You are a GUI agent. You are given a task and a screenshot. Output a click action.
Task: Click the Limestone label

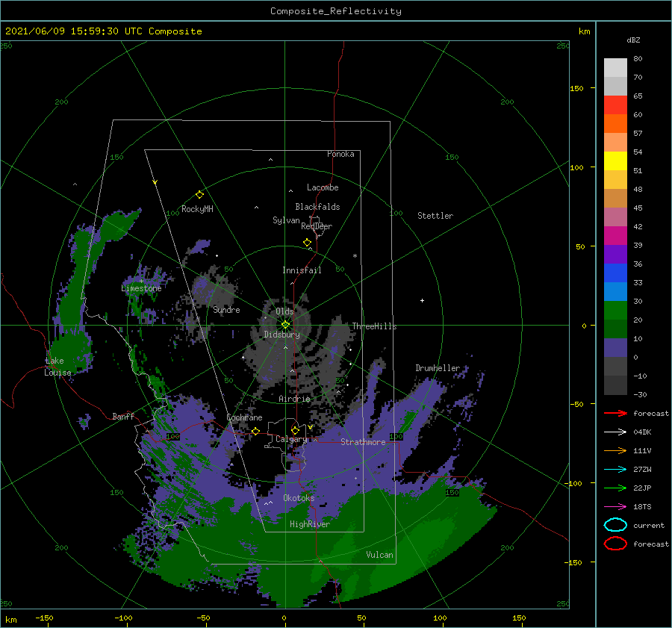point(141,288)
